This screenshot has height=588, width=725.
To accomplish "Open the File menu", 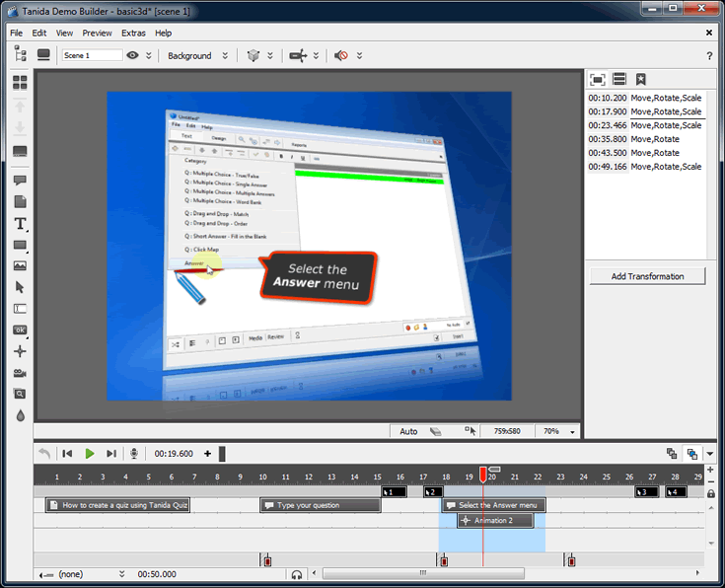I will click(x=16, y=33).
